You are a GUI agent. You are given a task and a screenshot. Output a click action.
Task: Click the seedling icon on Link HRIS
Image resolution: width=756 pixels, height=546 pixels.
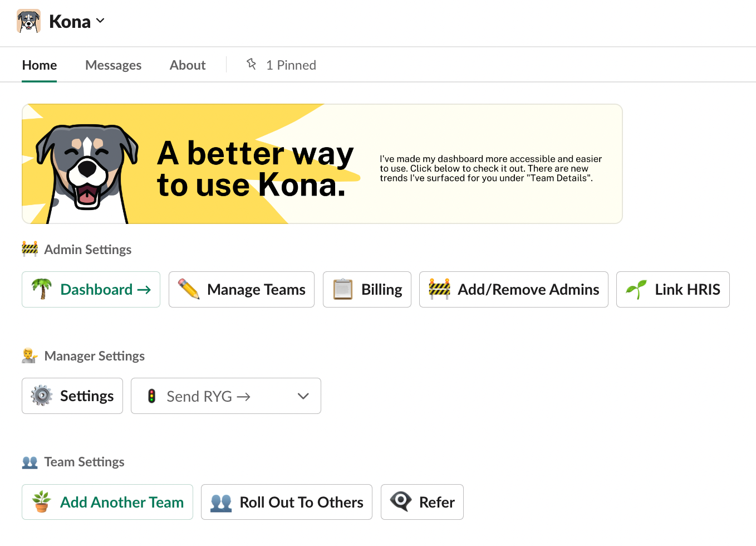tap(636, 289)
